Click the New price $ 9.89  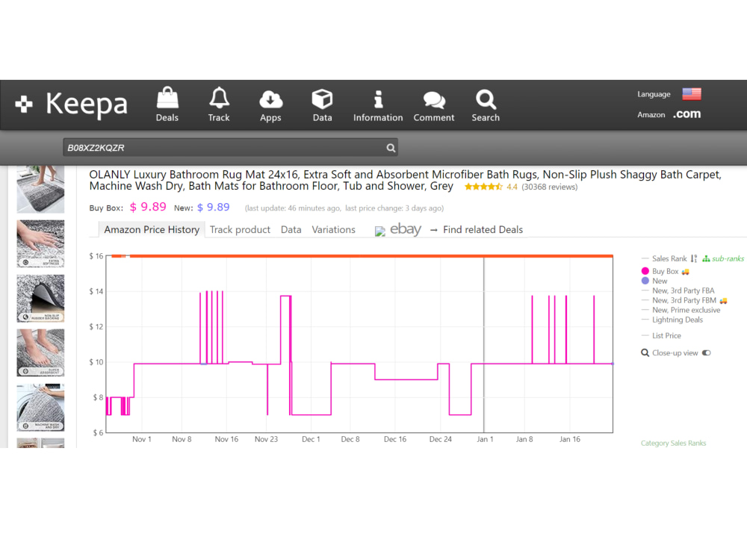coord(214,207)
